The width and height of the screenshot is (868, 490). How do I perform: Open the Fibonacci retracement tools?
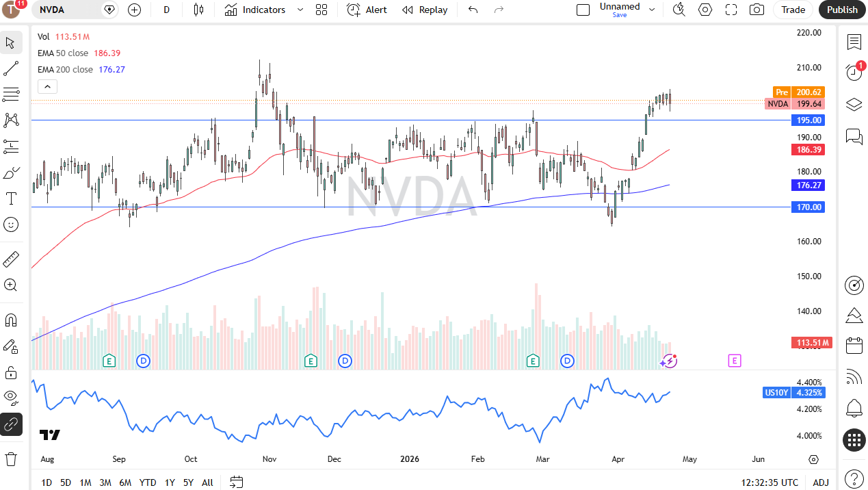(11, 94)
